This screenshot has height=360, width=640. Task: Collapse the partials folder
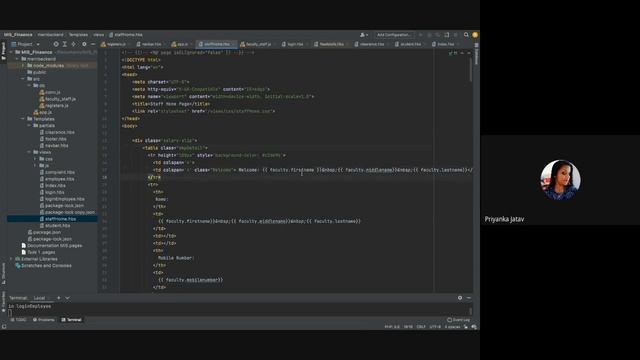[x=29, y=126]
